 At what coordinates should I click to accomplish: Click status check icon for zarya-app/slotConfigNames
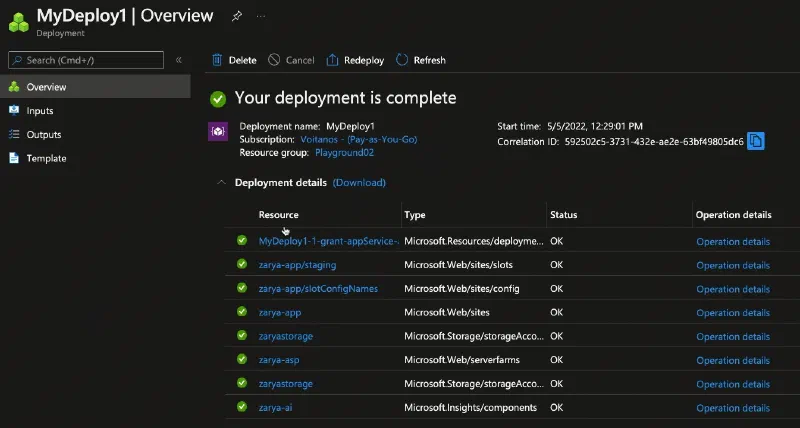click(242, 288)
